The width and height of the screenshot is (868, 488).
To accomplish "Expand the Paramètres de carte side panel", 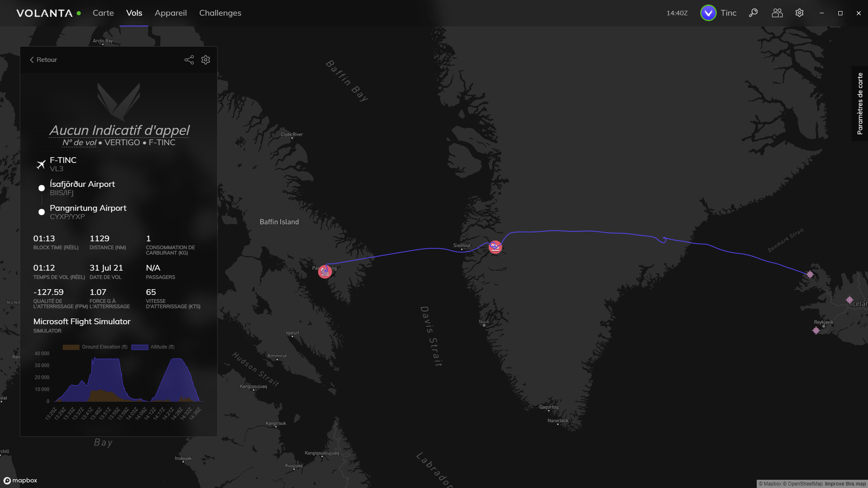I will (x=860, y=104).
